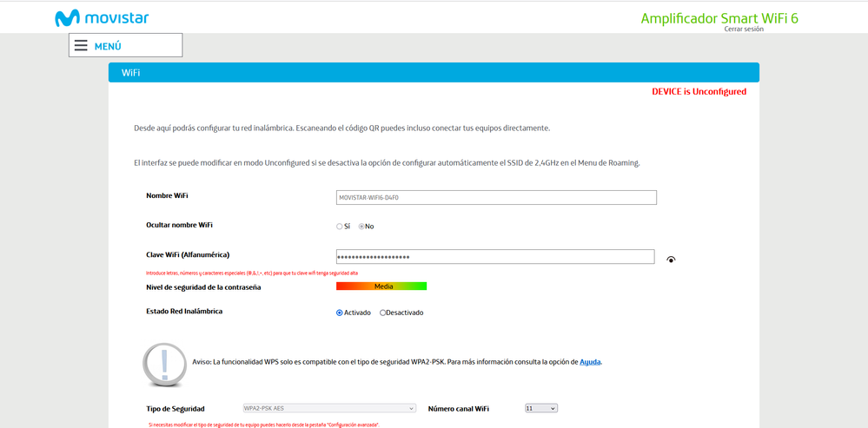Click the Amplificador Smart WiFi 6 title

coord(719,18)
